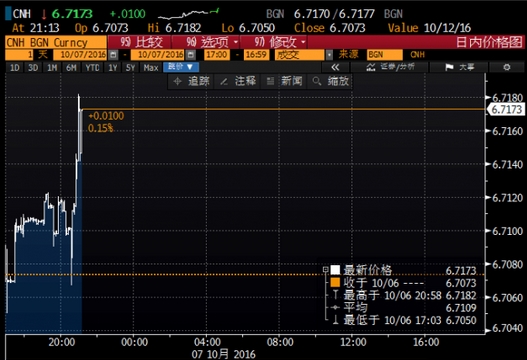Click orange 收于 10/06 legend swatch

tap(335, 282)
